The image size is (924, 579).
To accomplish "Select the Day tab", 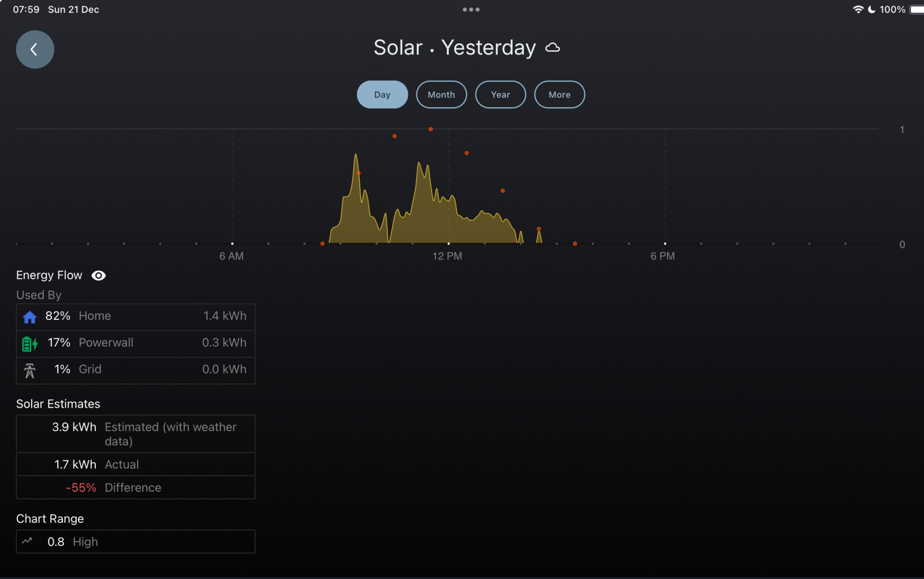I will pyautogui.click(x=382, y=95).
